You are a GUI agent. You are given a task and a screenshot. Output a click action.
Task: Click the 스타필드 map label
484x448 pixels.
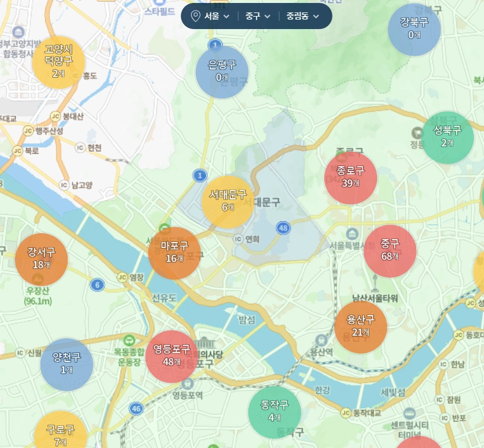tap(160, 11)
